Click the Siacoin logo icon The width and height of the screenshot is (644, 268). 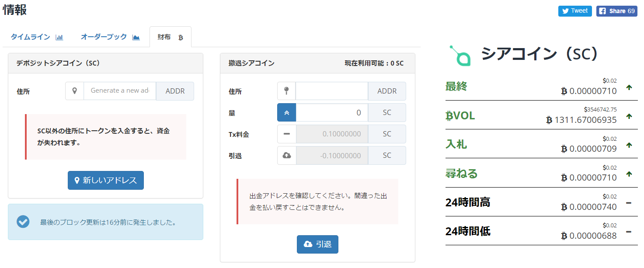[x=460, y=56]
